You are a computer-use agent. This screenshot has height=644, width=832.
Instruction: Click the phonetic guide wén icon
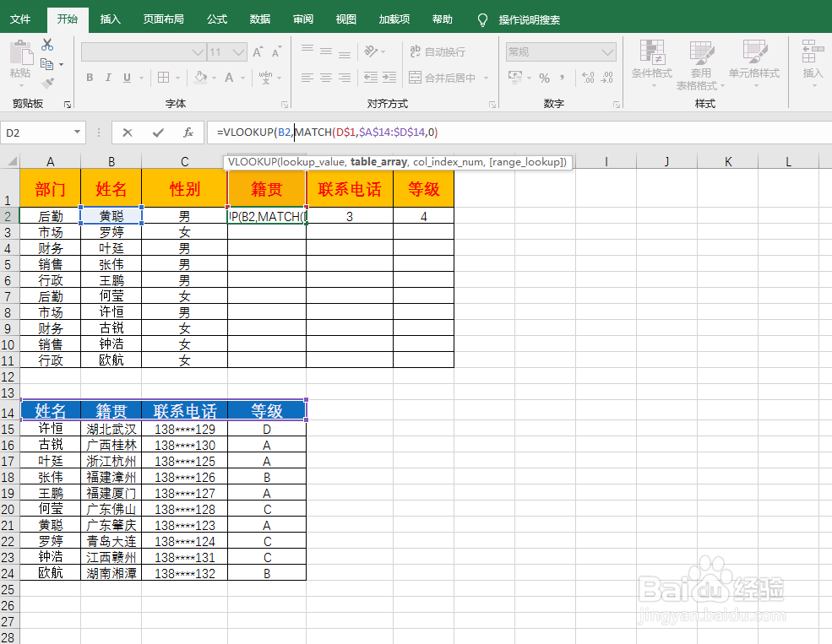265,78
